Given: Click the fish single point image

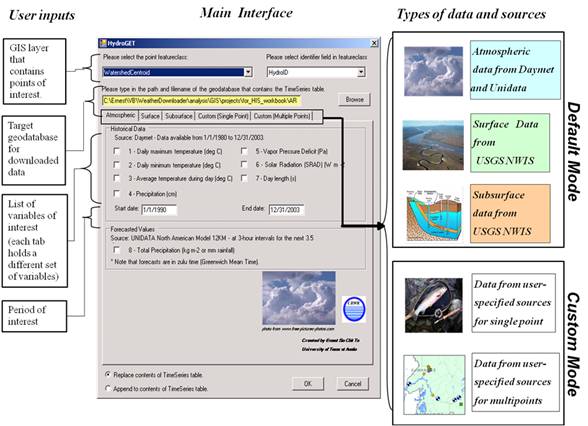Looking at the screenshot, I should [434, 305].
